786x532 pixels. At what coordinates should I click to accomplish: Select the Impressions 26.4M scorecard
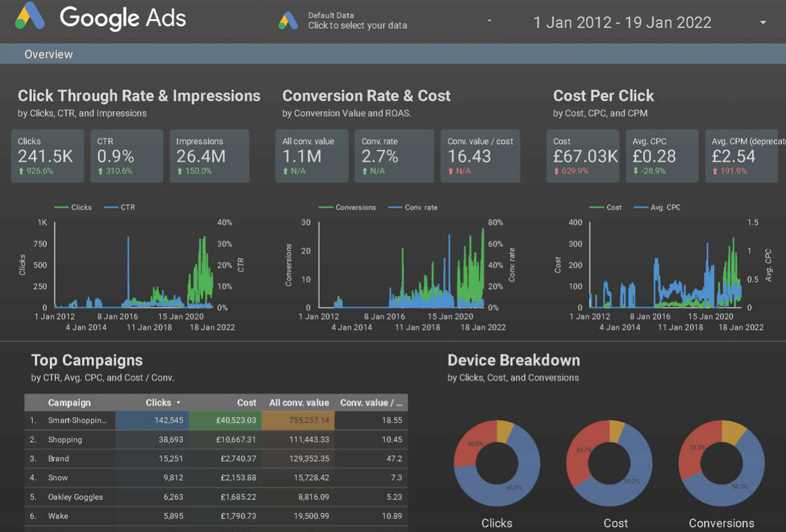point(209,156)
